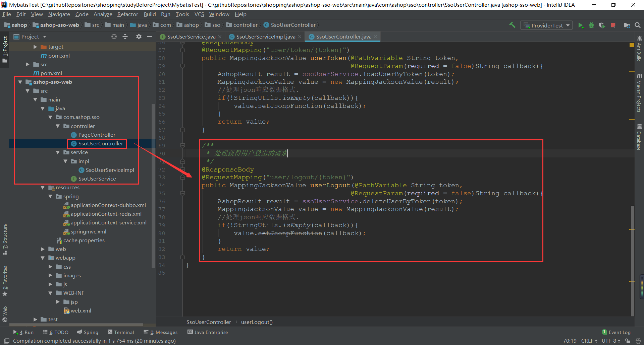Fold method at line 59 gutter

(x=182, y=66)
